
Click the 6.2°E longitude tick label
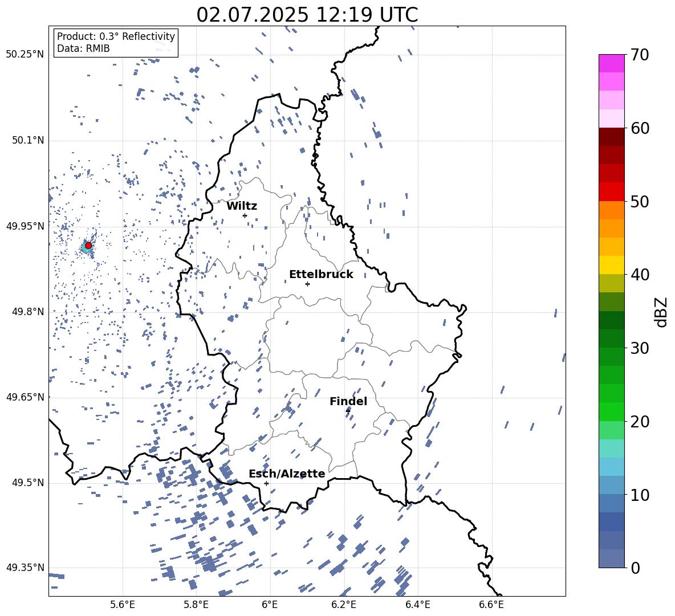344,605
